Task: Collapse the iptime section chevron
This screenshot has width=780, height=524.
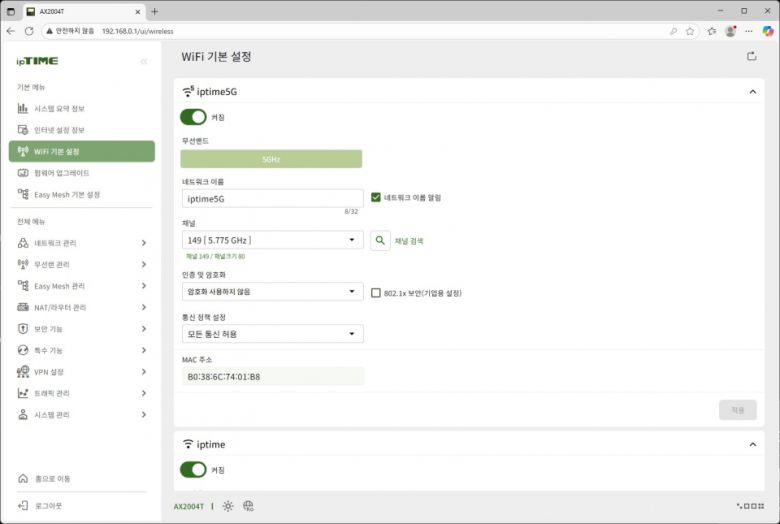Action: pyautogui.click(x=753, y=444)
